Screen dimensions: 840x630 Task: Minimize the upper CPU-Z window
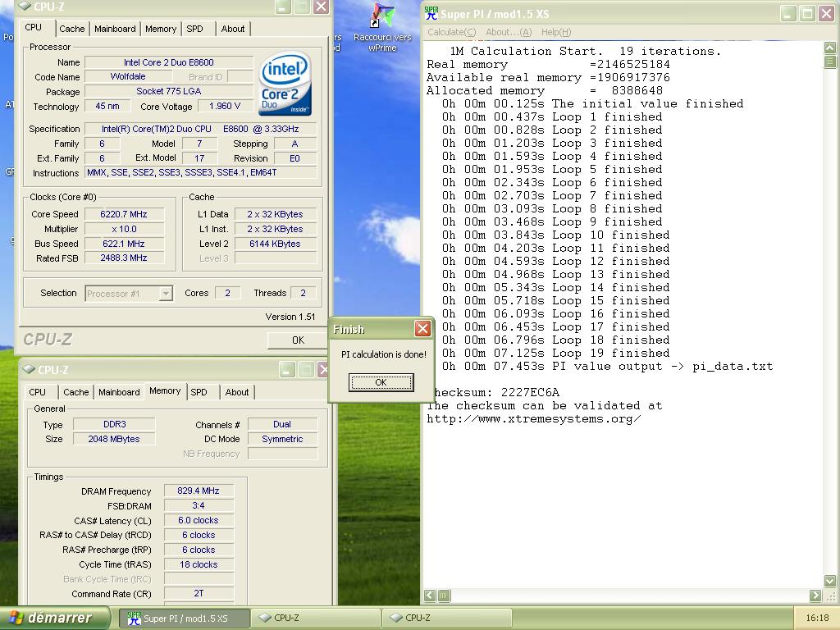(283, 7)
